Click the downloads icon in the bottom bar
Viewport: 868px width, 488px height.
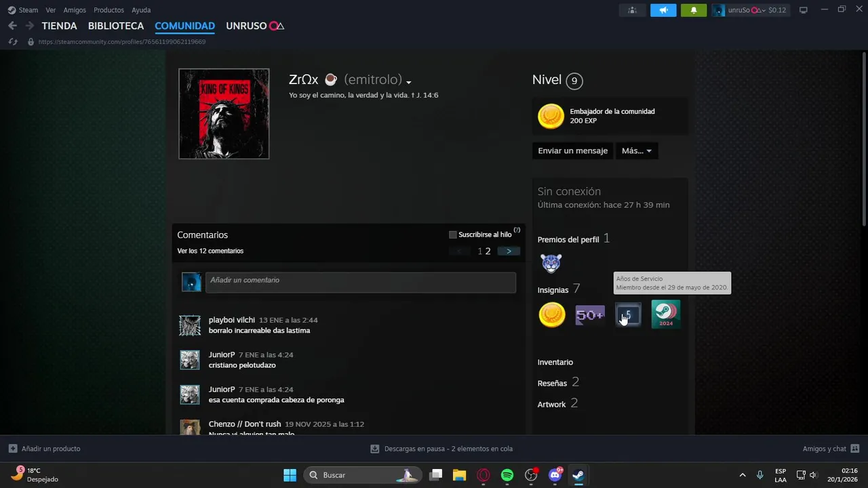coord(374,449)
